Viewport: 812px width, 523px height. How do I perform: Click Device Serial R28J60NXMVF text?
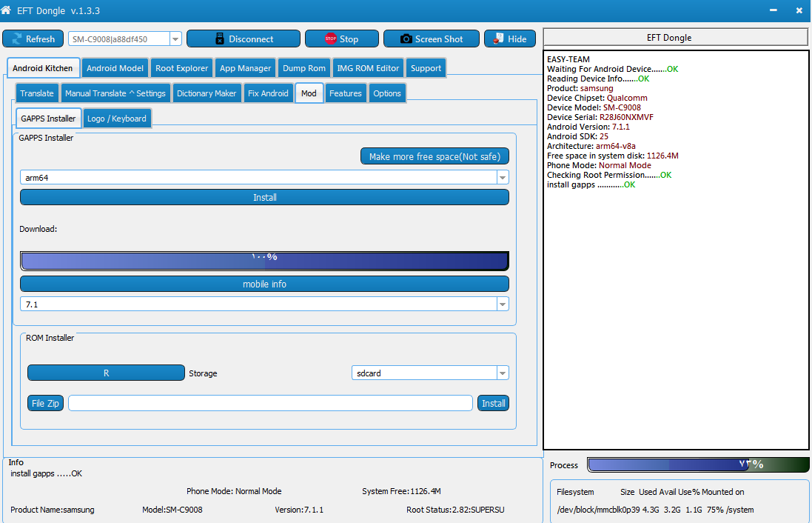tap(600, 117)
